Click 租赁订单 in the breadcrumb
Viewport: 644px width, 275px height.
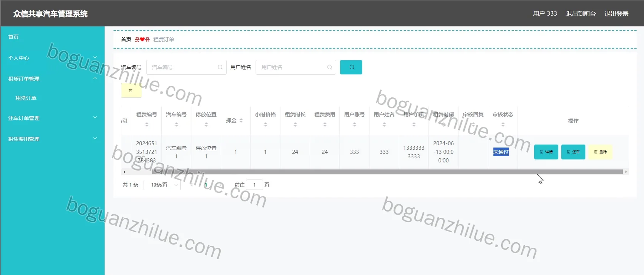pyautogui.click(x=164, y=39)
